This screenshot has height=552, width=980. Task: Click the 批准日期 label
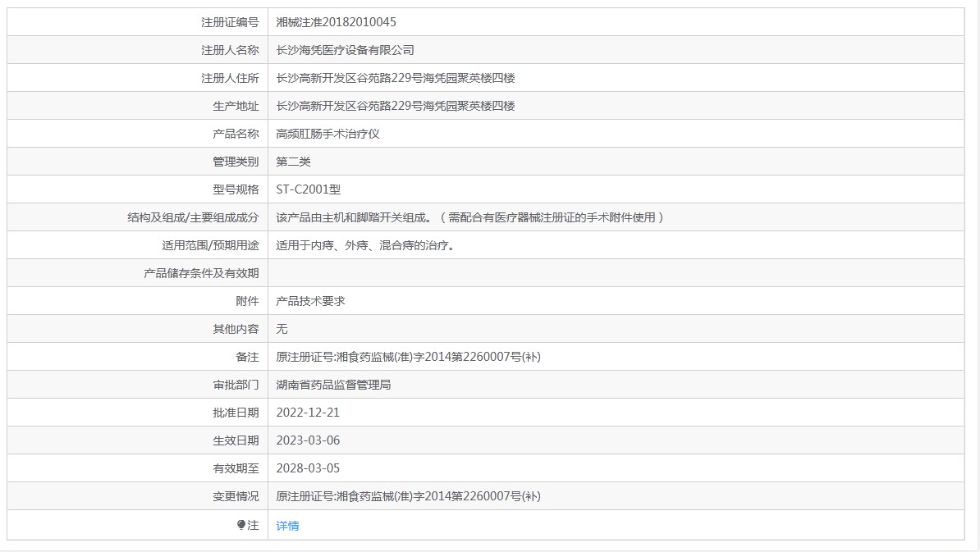pos(236,413)
